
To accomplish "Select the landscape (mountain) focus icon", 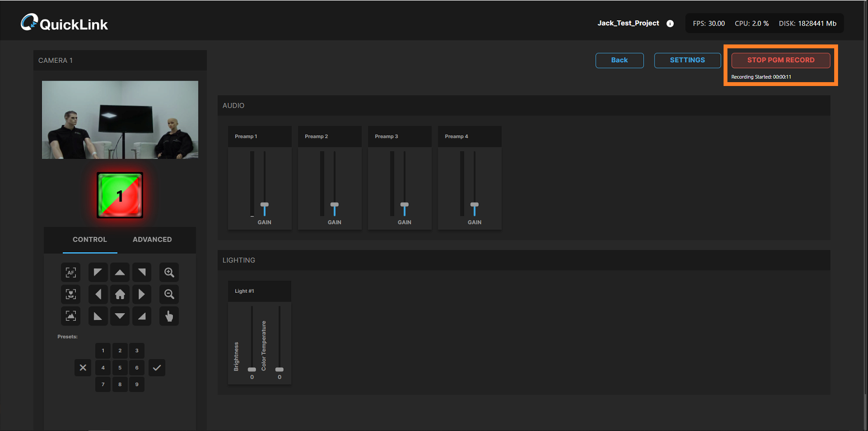I will pyautogui.click(x=71, y=316).
